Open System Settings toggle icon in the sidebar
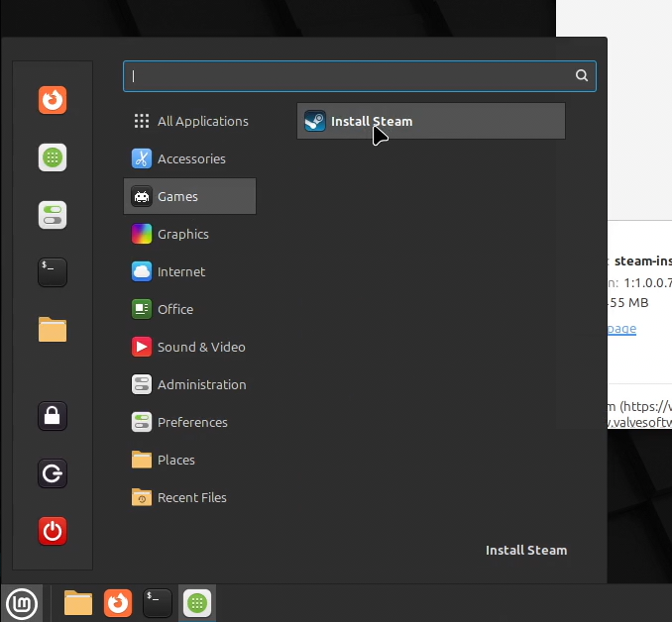The width and height of the screenshot is (672, 622). 53,215
